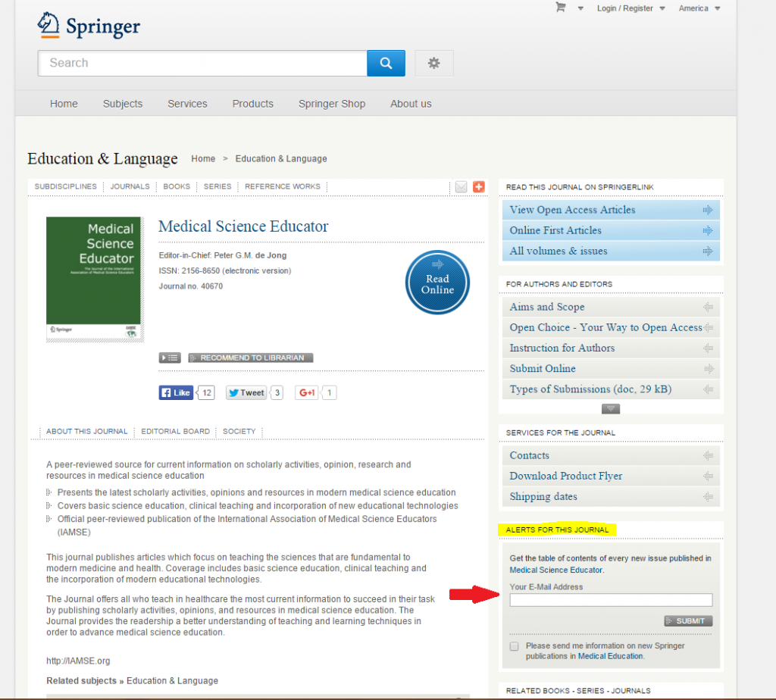Click the Search text field
The width and height of the screenshot is (776, 700).
click(202, 64)
